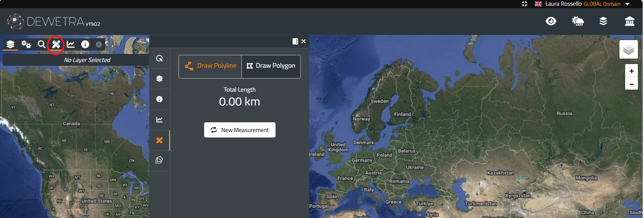Open the magnifier search tool
Screen dimensions: 644x218
point(41,44)
